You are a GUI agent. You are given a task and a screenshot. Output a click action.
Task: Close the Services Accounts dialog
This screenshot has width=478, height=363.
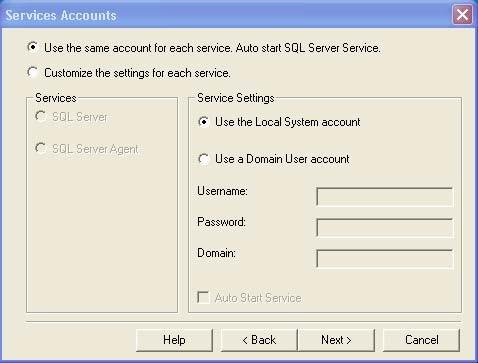click(462, 15)
